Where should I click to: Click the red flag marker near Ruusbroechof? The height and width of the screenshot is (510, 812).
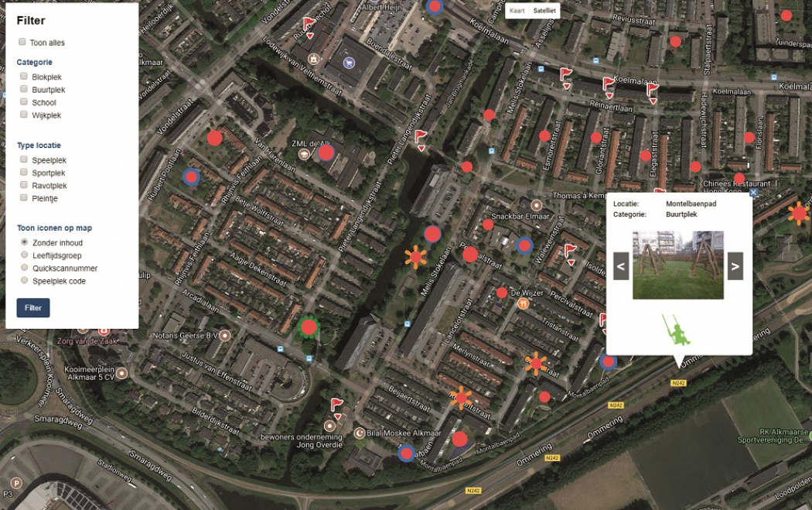pyautogui.click(x=309, y=27)
